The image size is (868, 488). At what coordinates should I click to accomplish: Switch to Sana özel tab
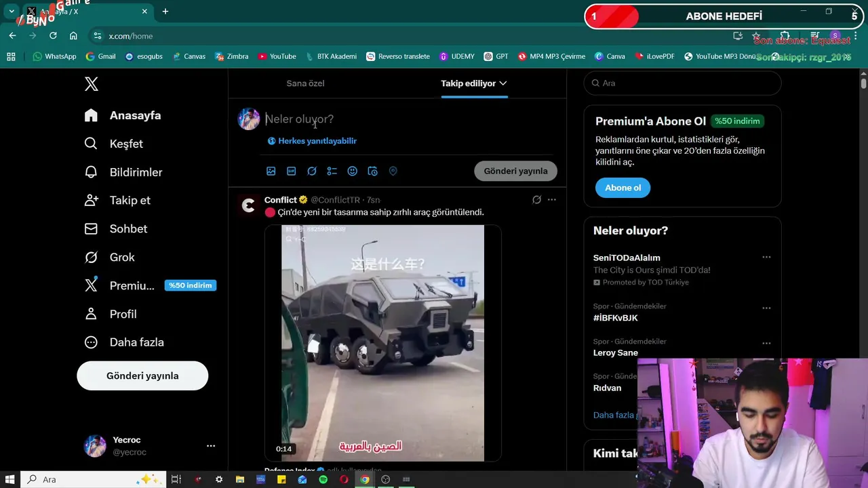[x=305, y=83]
